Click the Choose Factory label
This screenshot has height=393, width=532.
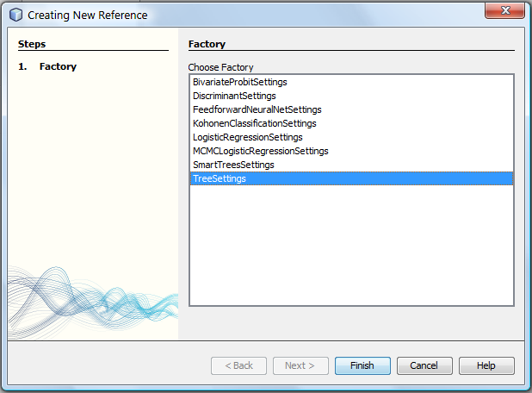coord(220,67)
